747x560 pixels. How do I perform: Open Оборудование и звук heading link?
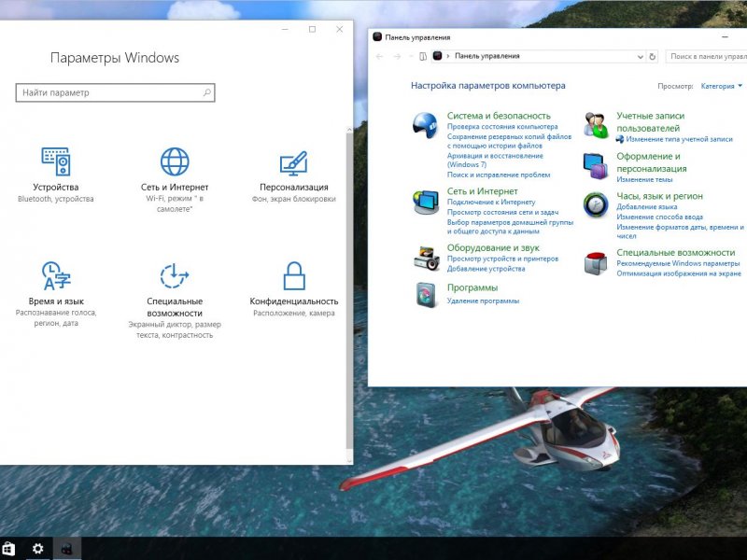pyautogui.click(x=493, y=247)
